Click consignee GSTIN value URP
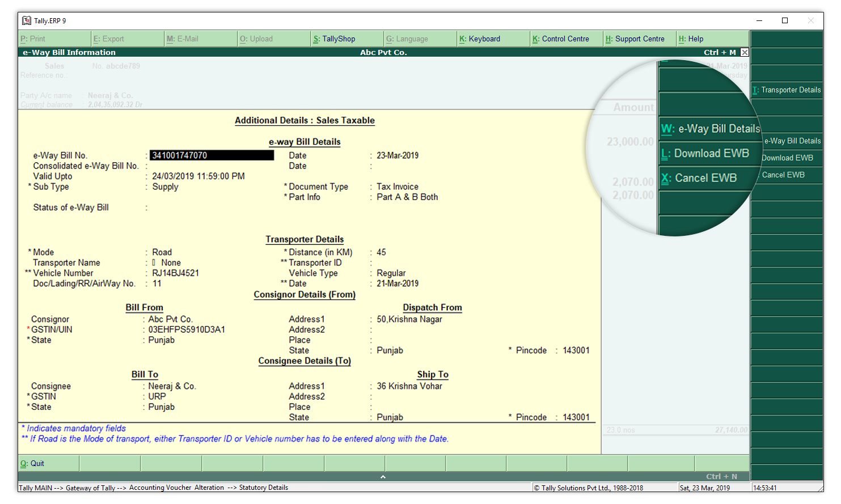 157,396
